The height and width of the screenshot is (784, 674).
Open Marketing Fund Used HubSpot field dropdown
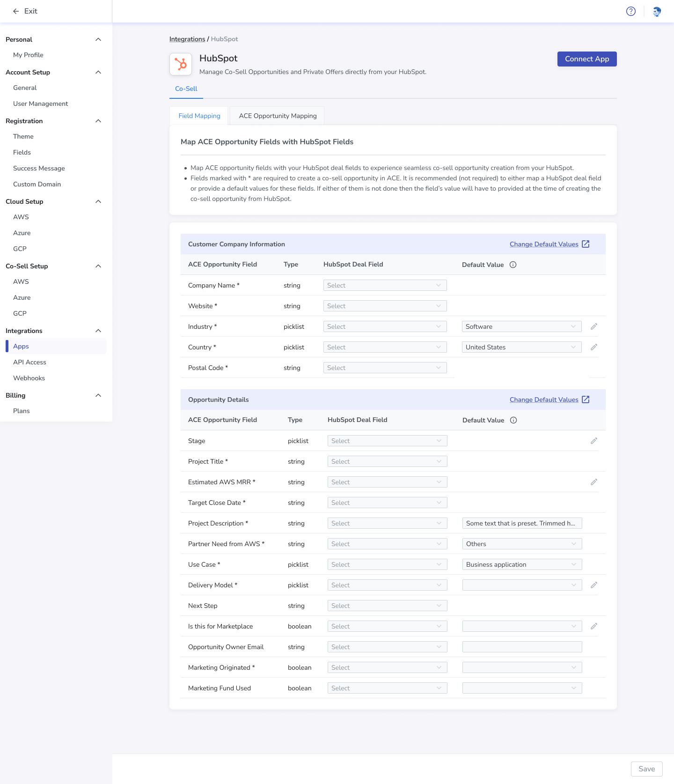(x=387, y=688)
